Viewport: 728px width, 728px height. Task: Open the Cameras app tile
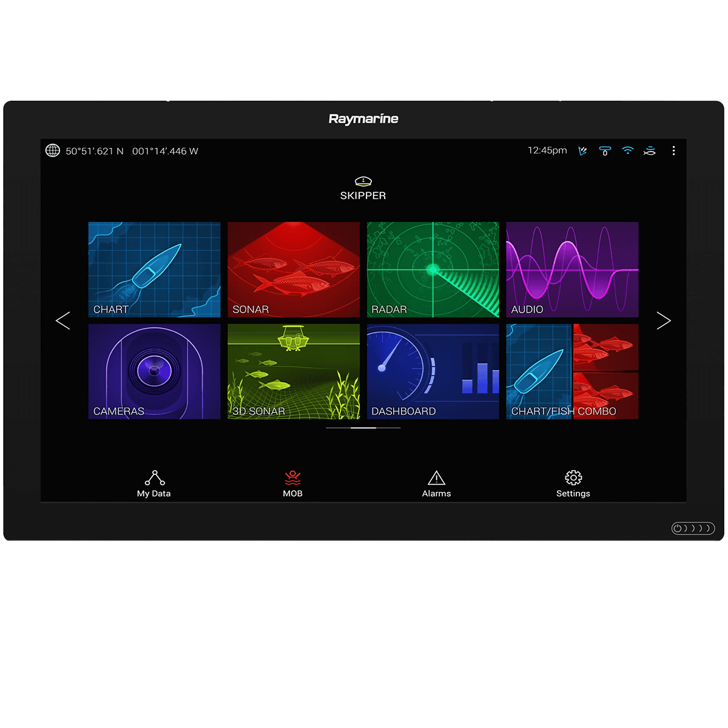154,371
